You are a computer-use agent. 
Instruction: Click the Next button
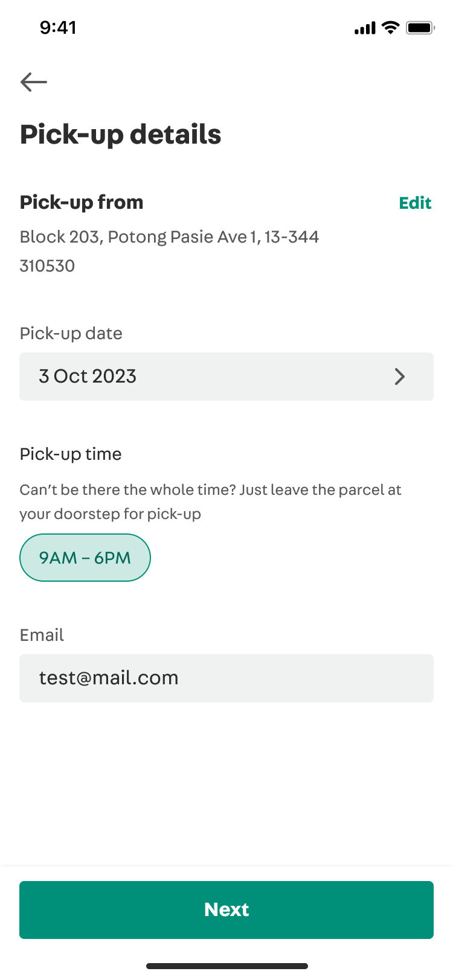226,910
